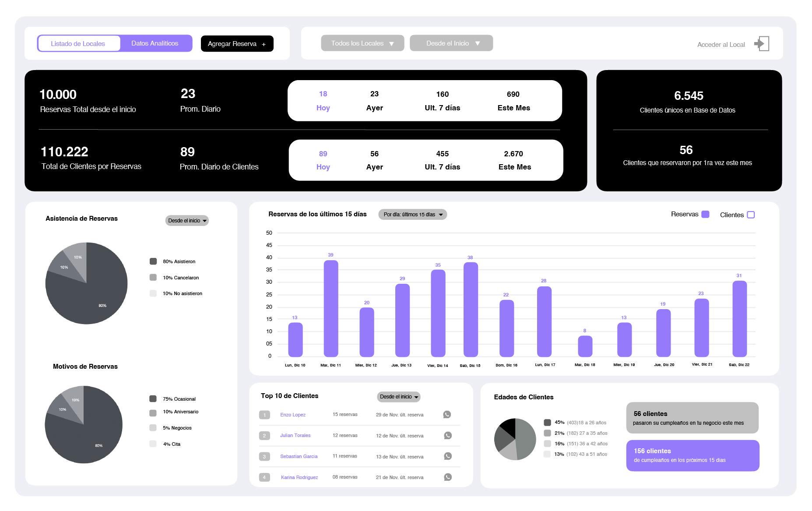812x511 pixels.
Task: Open Enzo Lopez client link
Action: [293, 415]
